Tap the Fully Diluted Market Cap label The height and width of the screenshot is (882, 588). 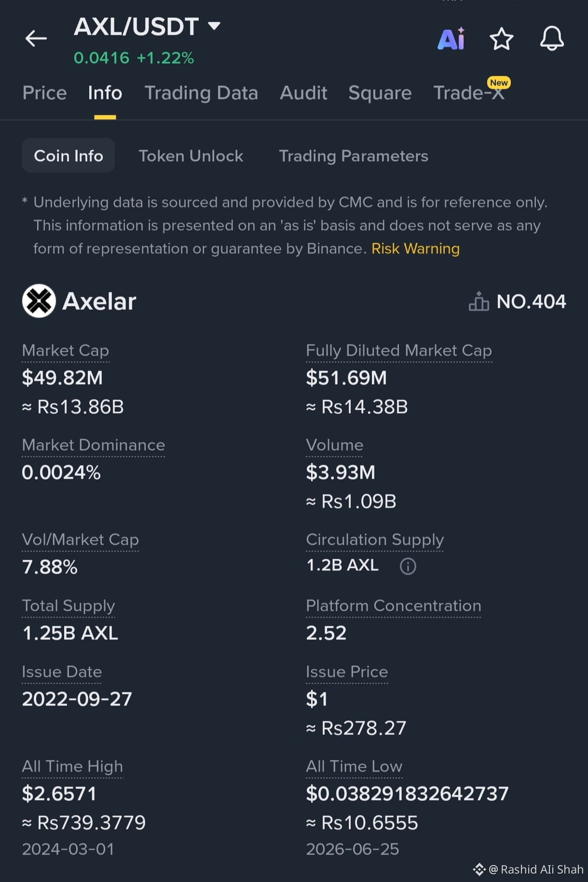399,350
